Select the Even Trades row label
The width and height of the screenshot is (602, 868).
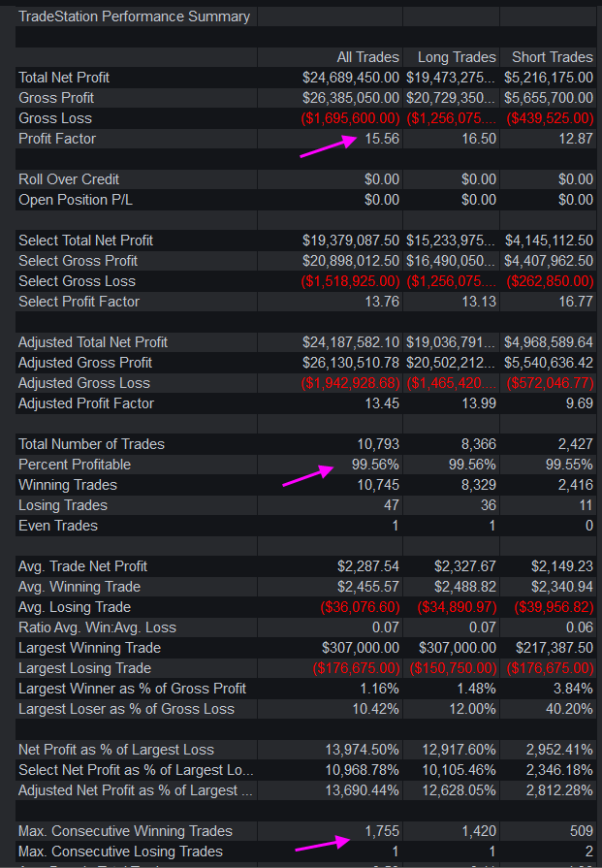[x=58, y=526]
